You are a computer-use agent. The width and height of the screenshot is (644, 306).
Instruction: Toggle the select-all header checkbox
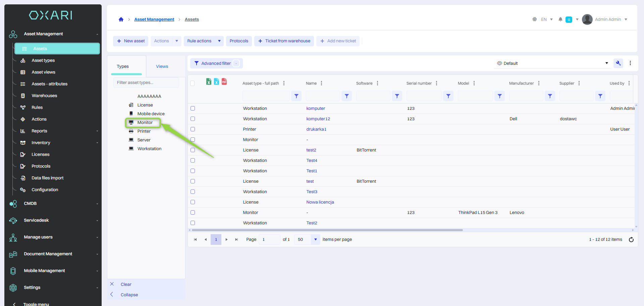[193, 83]
